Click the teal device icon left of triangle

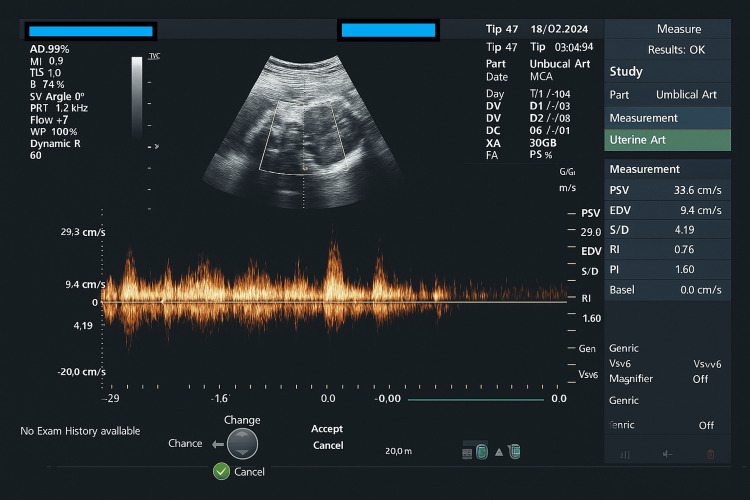(x=482, y=452)
